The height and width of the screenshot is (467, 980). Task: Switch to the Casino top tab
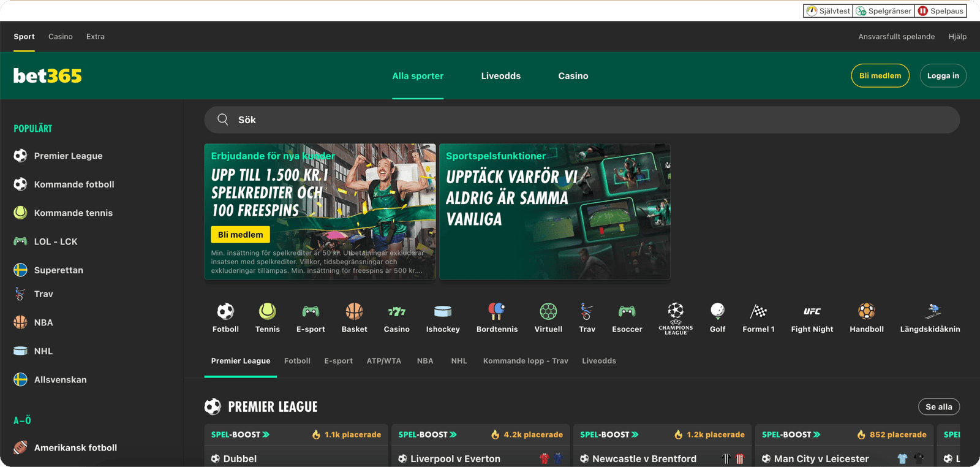click(61, 37)
